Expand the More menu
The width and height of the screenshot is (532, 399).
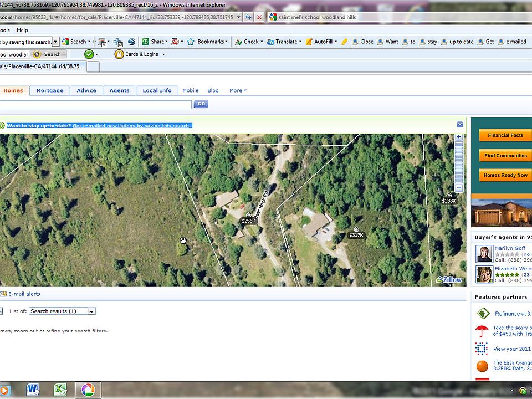238,90
